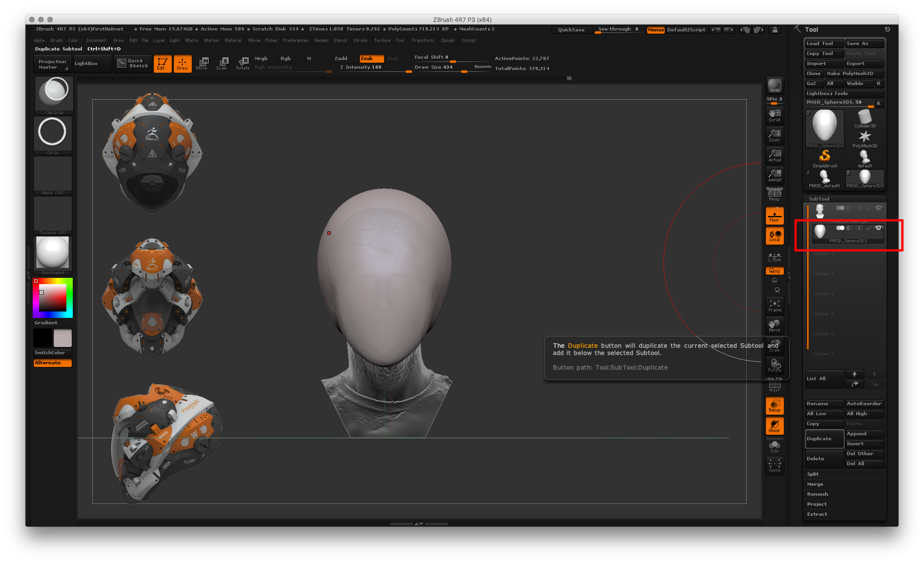Toggle PolyF polyframe display
924x563 pixels.
[x=774, y=387]
